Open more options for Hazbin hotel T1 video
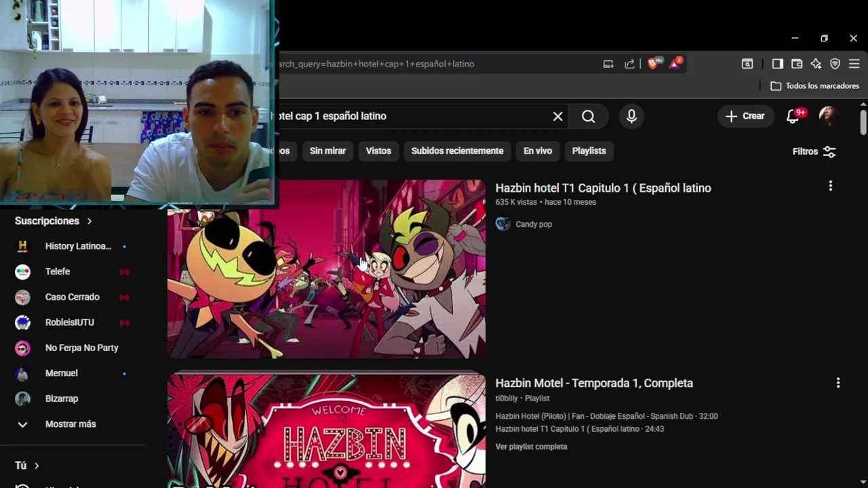Screen dimensions: 868x488 coord(830,186)
